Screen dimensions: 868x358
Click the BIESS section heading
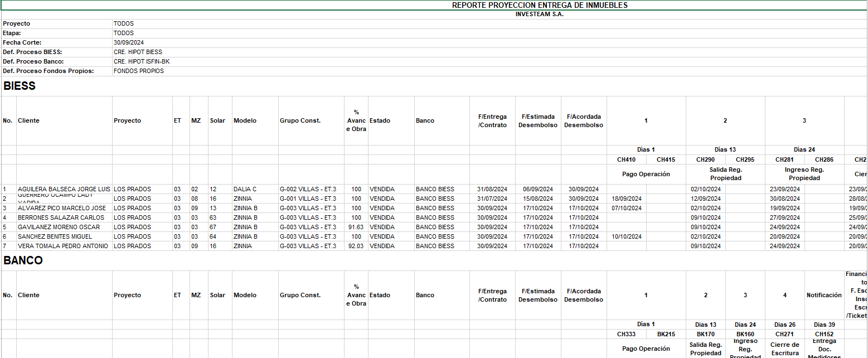(x=20, y=86)
